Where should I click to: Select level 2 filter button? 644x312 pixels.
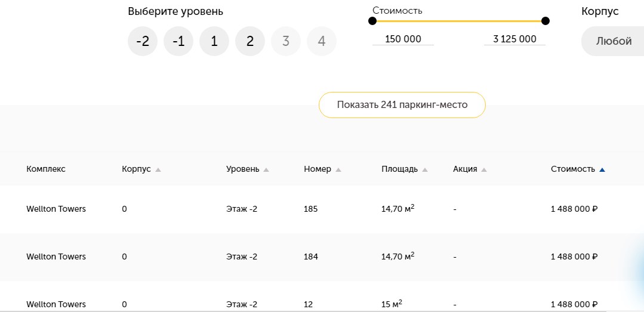pos(250,41)
